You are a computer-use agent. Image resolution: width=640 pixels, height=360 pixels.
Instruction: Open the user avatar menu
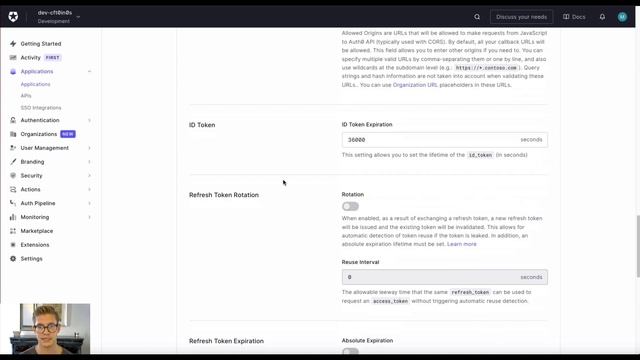click(622, 17)
